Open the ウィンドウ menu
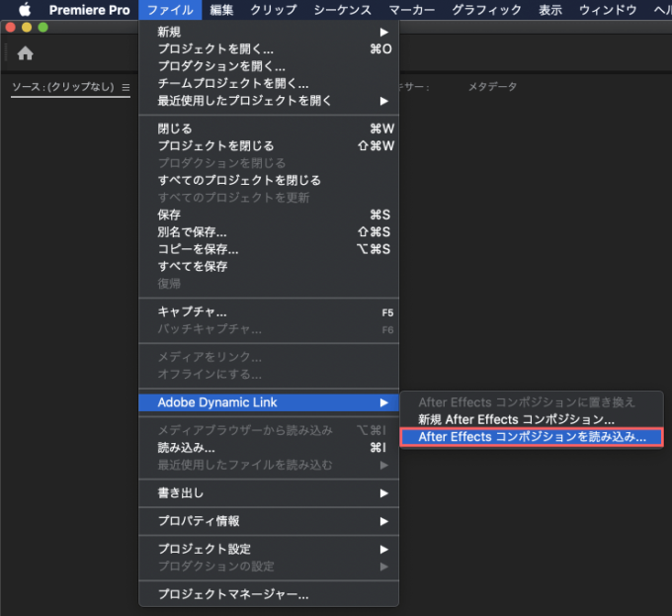The height and width of the screenshot is (616, 672). click(x=608, y=10)
